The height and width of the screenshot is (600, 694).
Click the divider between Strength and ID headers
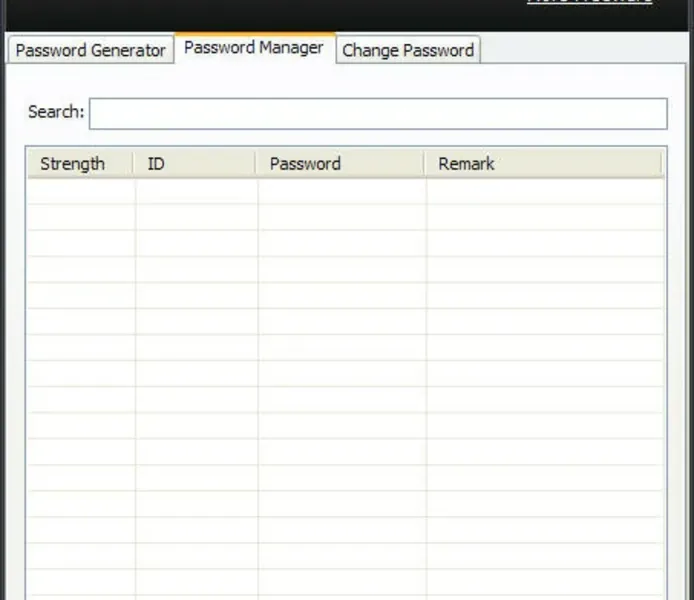135,164
